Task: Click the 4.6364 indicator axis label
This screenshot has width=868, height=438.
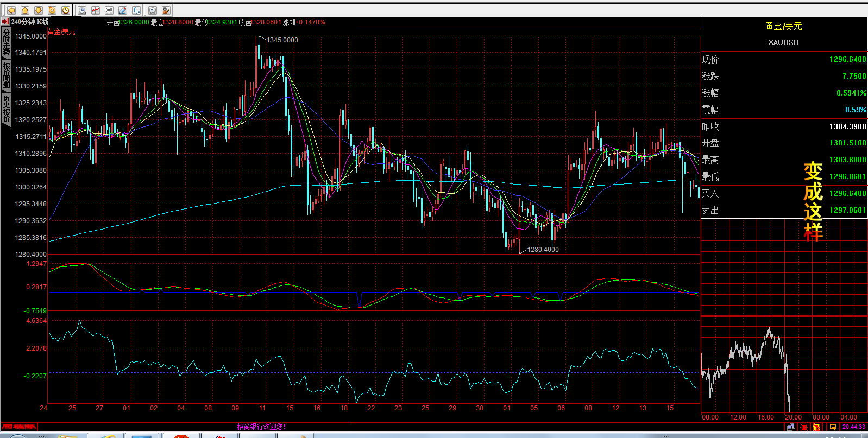Action: [36, 321]
